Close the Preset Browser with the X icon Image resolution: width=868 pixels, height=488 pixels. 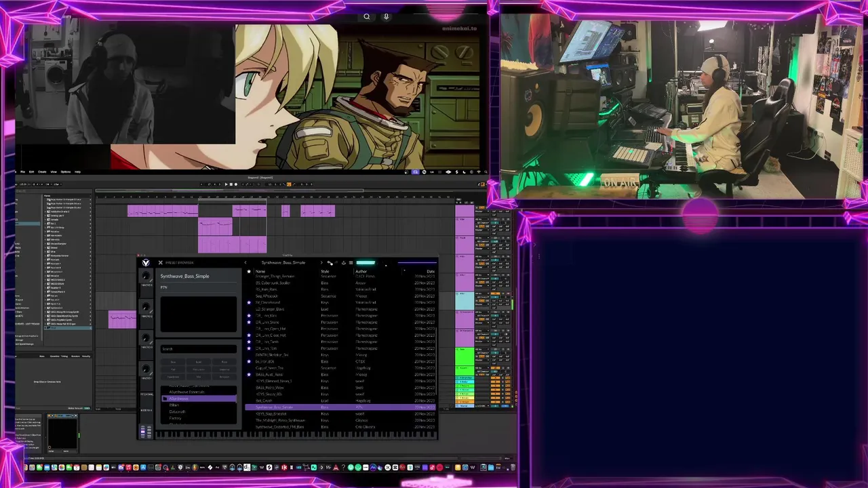click(160, 262)
